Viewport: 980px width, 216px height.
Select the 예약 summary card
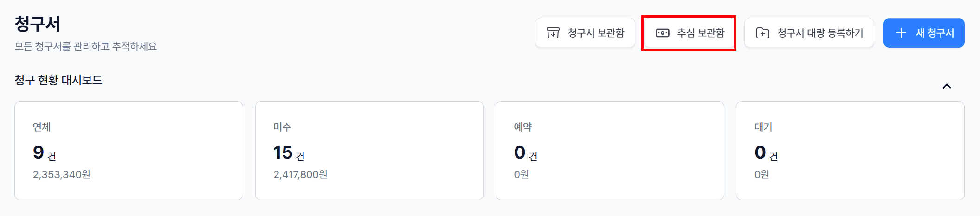(610, 151)
